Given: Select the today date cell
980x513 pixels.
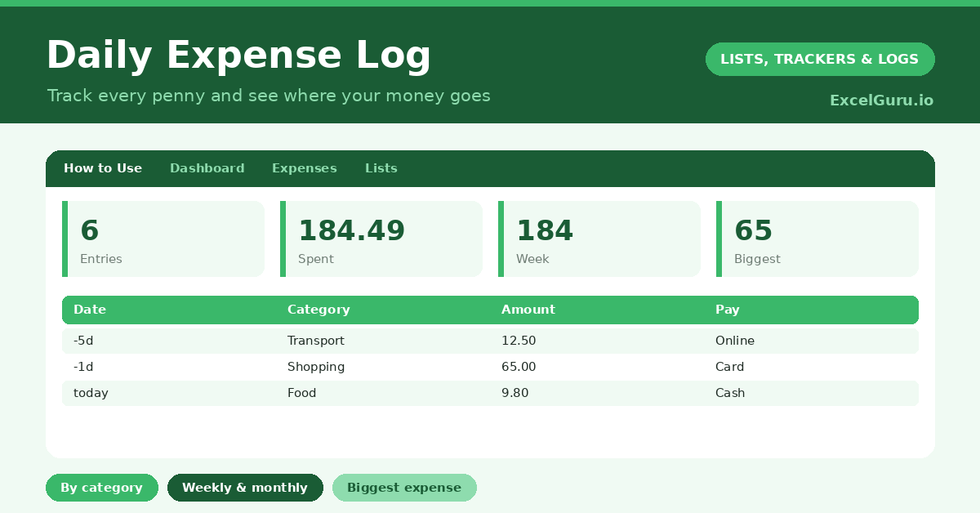Looking at the screenshot, I should (x=91, y=393).
